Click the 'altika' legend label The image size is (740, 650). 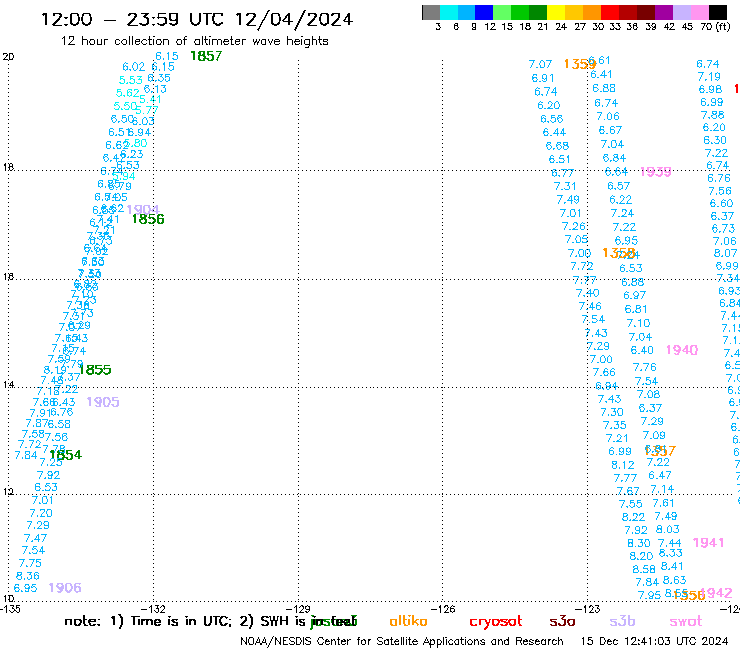[x=408, y=621]
